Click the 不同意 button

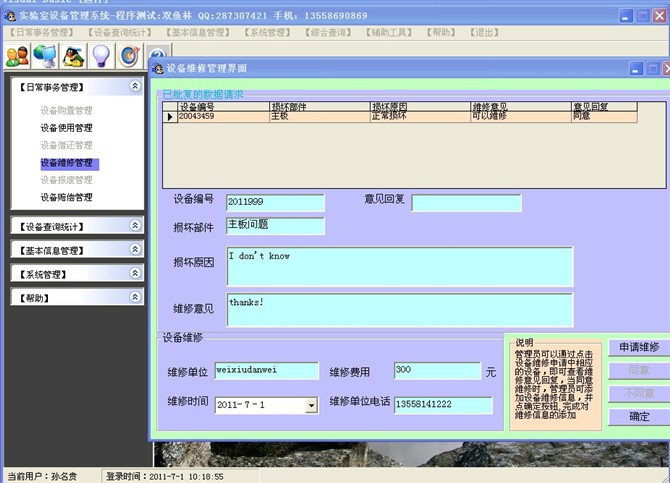(x=639, y=393)
